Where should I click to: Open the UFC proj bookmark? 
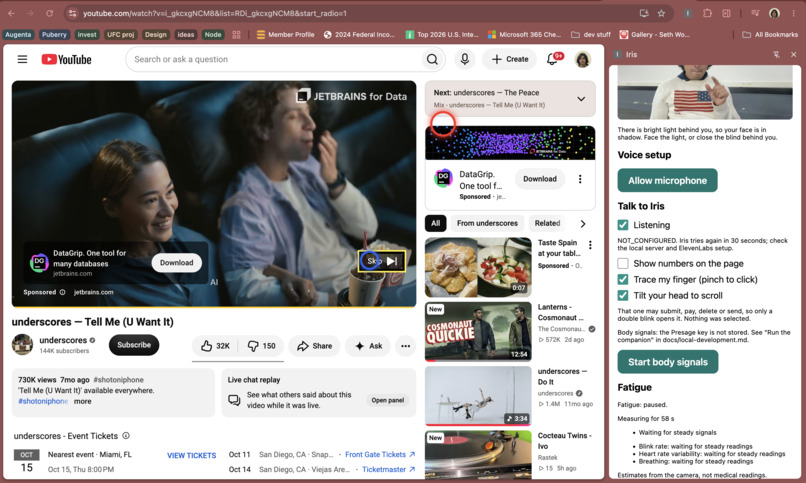[x=120, y=34]
